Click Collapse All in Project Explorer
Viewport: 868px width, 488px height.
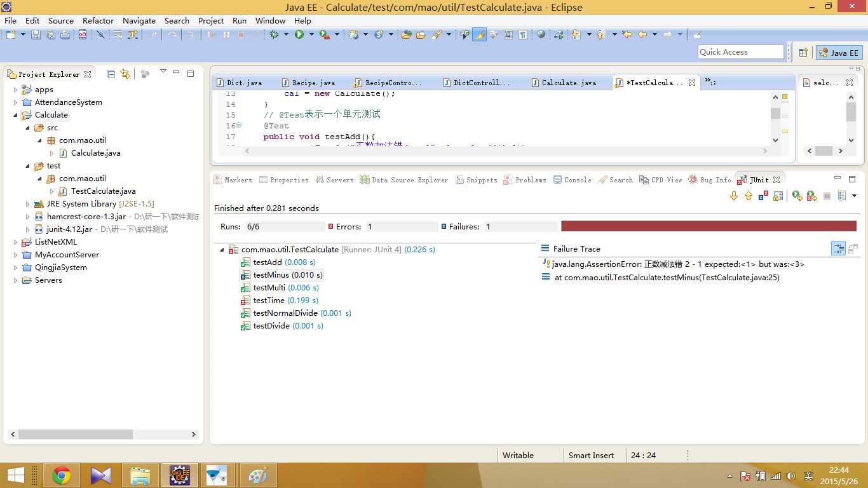(111, 74)
